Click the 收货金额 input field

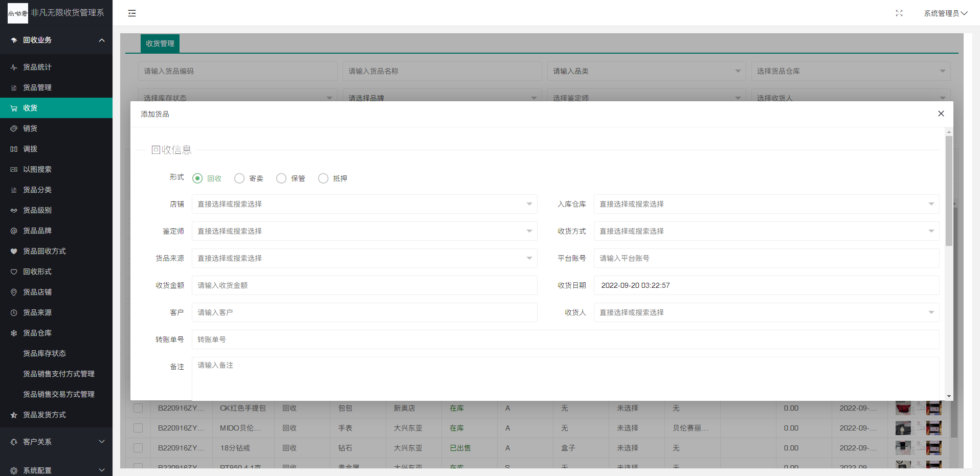[x=364, y=285]
